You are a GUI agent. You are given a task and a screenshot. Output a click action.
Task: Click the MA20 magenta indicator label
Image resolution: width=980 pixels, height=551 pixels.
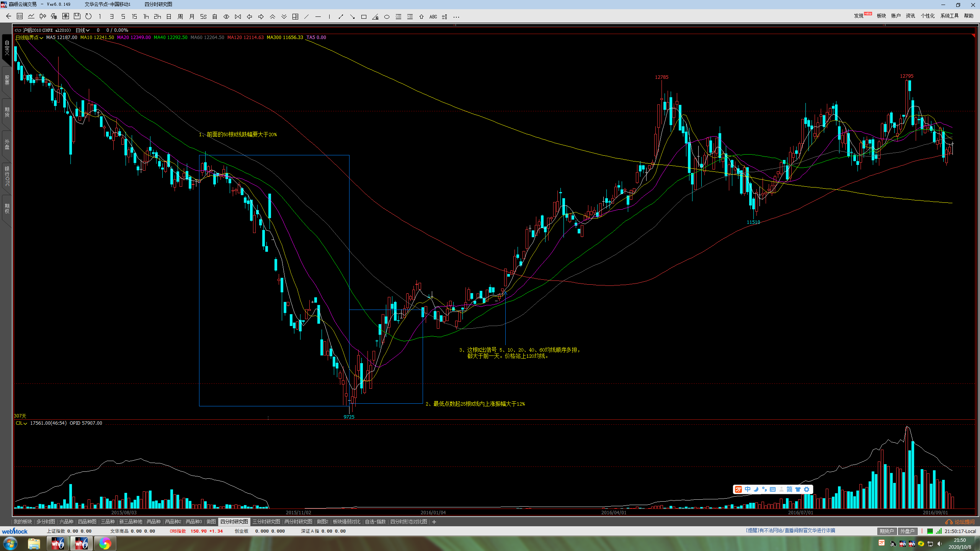(x=134, y=37)
